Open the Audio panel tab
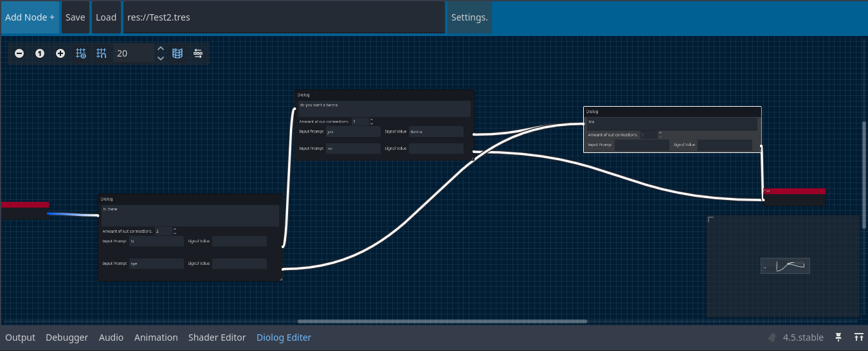The width and height of the screenshot is (868, 351). click(111, 337)
